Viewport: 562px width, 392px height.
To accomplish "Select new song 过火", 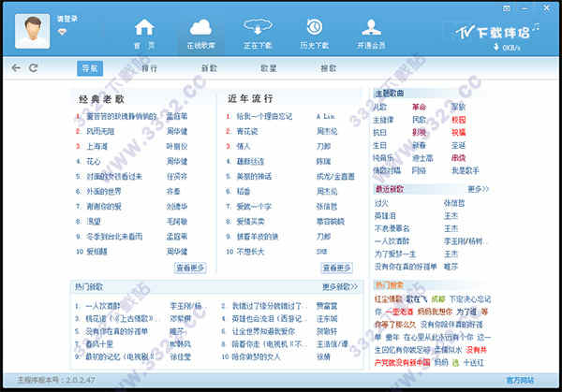I will point(381,203).
